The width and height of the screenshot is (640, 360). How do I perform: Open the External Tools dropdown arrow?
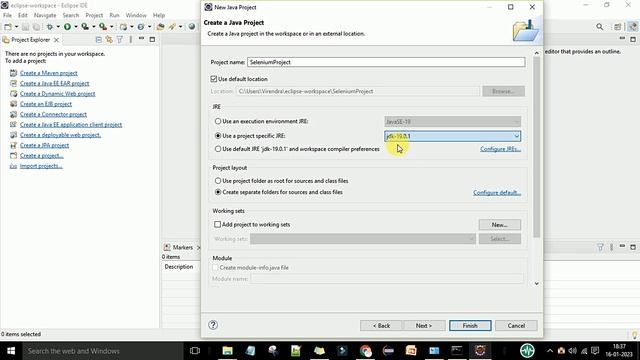click(x=111, y=27)
